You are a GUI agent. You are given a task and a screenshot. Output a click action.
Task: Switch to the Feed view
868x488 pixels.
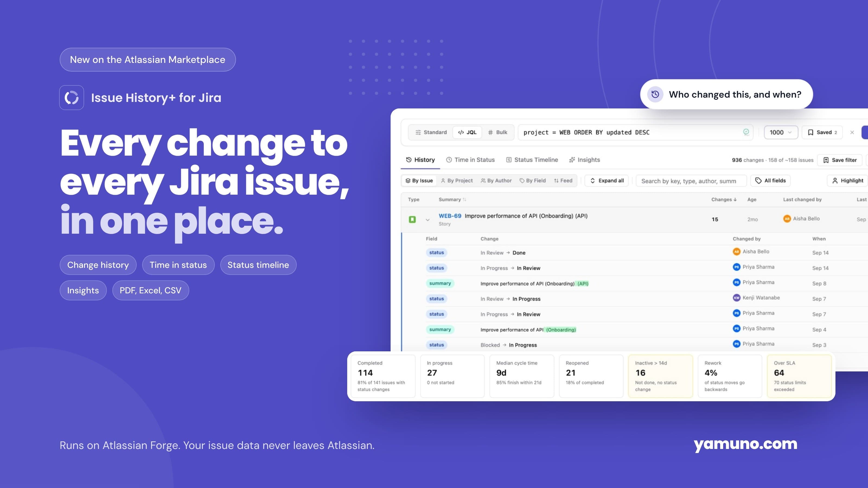tap(563, 181)
